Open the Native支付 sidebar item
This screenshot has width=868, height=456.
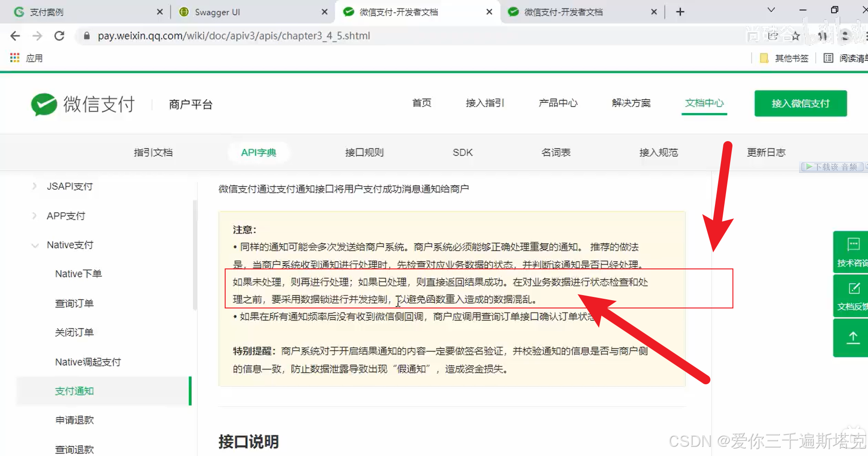(x=70, y=245)
